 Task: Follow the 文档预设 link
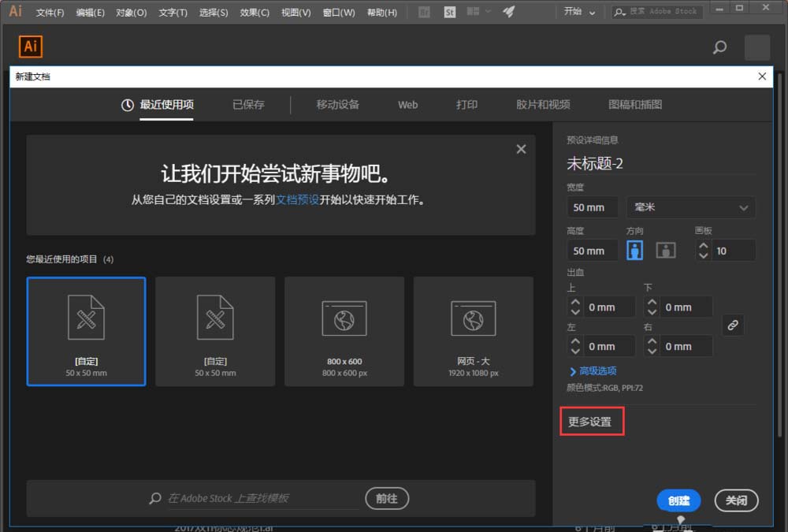coord(298,199)
